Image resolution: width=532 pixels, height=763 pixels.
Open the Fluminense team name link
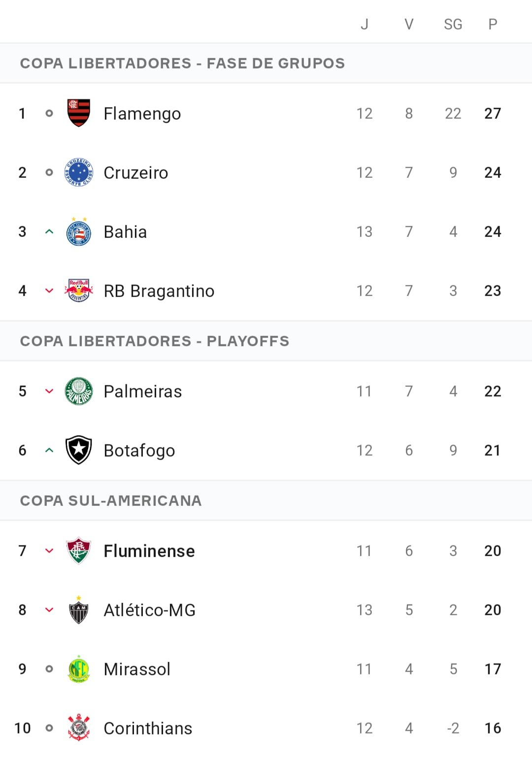click(x=149, y=551)
